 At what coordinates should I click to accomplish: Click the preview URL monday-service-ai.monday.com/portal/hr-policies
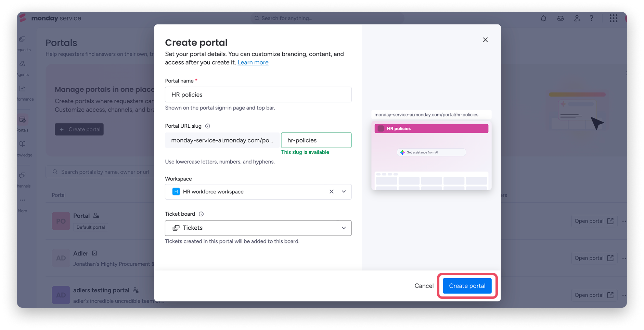[x=426, y=115]
